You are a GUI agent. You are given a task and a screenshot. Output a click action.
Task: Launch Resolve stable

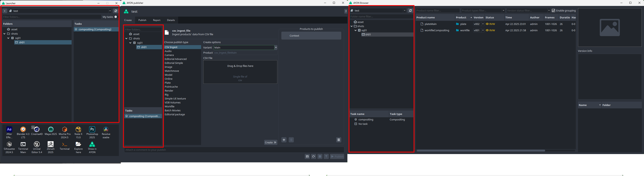coord(106,129)
